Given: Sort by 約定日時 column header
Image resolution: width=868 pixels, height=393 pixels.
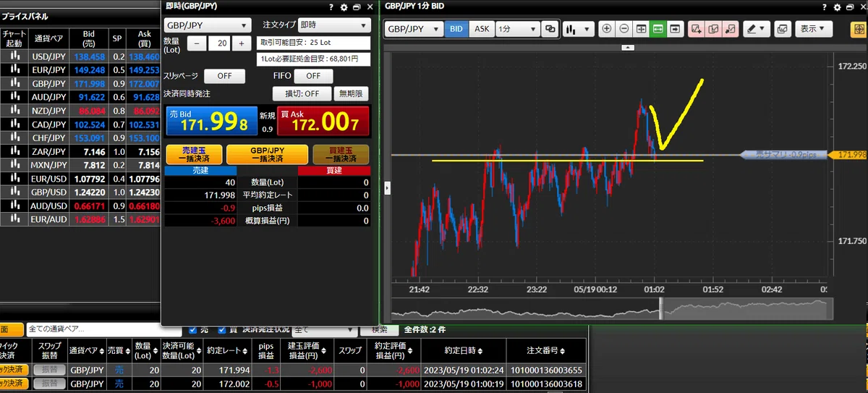Looking at the screenshot, I should (x=463, y=350).
